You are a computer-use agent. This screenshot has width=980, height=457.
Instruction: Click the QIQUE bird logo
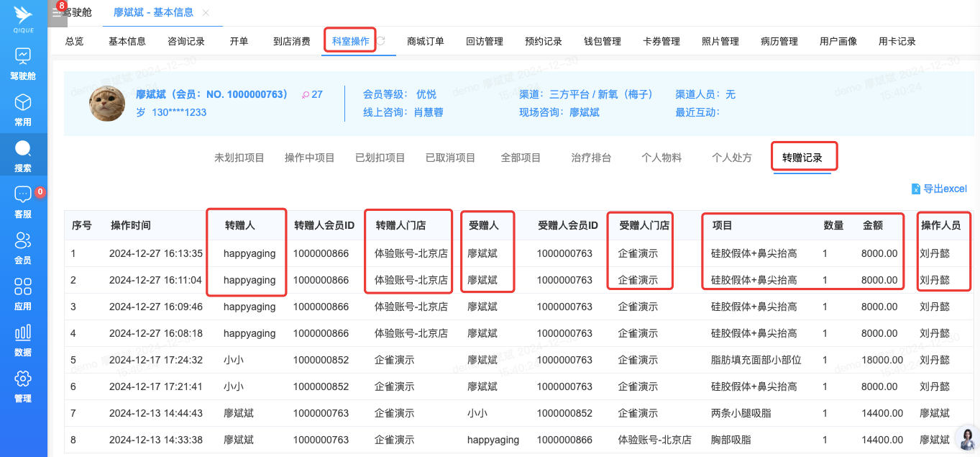tap(23, 14)
